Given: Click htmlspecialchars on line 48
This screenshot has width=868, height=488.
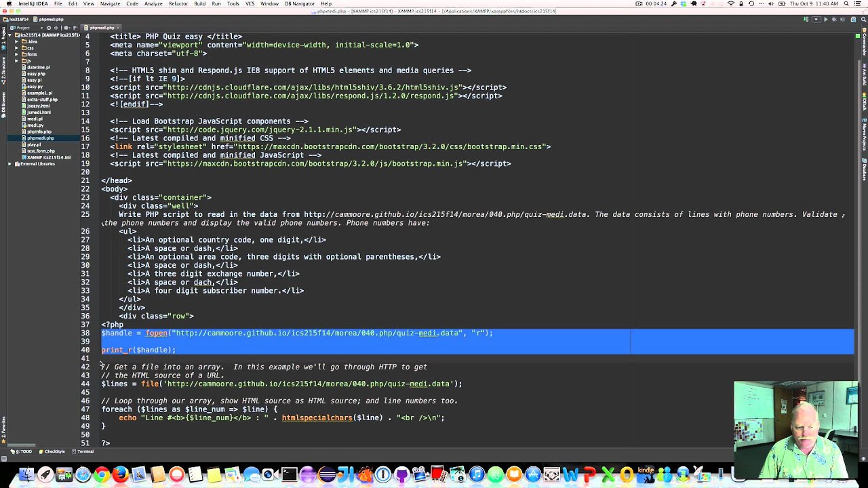Looking at the screenshot, I should [x=317, y=418].
